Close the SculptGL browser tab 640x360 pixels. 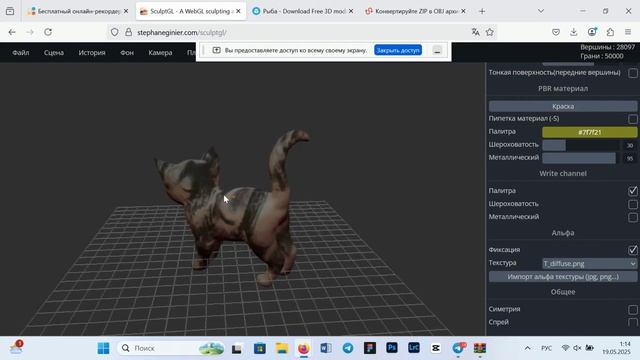pyautogui.click(x=238, y=11)
